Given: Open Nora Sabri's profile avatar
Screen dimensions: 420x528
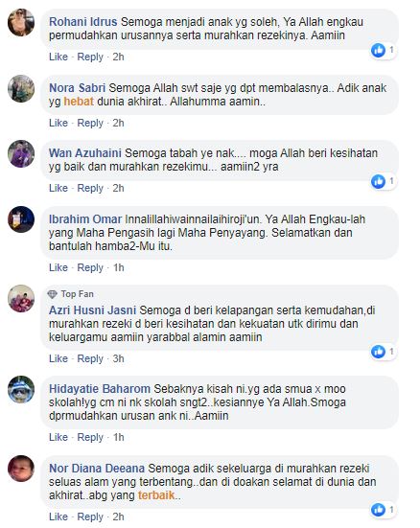Looking at the screenshot, I should (x=21, y=88).
